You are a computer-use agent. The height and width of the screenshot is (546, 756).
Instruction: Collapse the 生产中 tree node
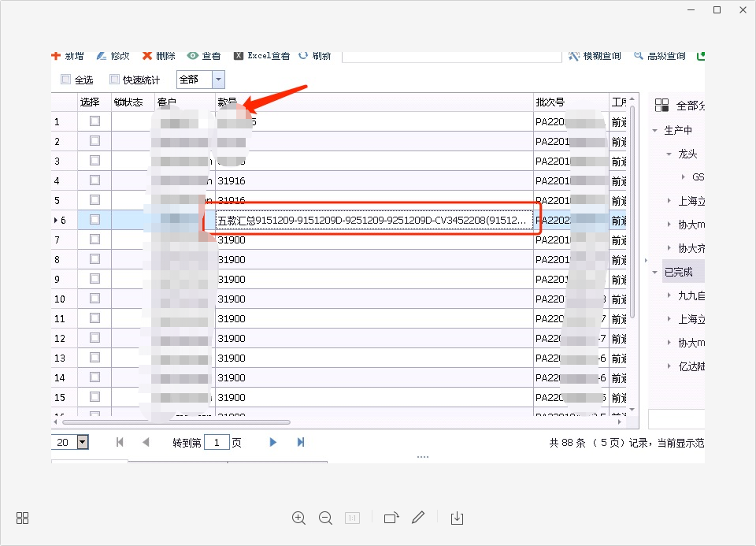coord(655,131)
